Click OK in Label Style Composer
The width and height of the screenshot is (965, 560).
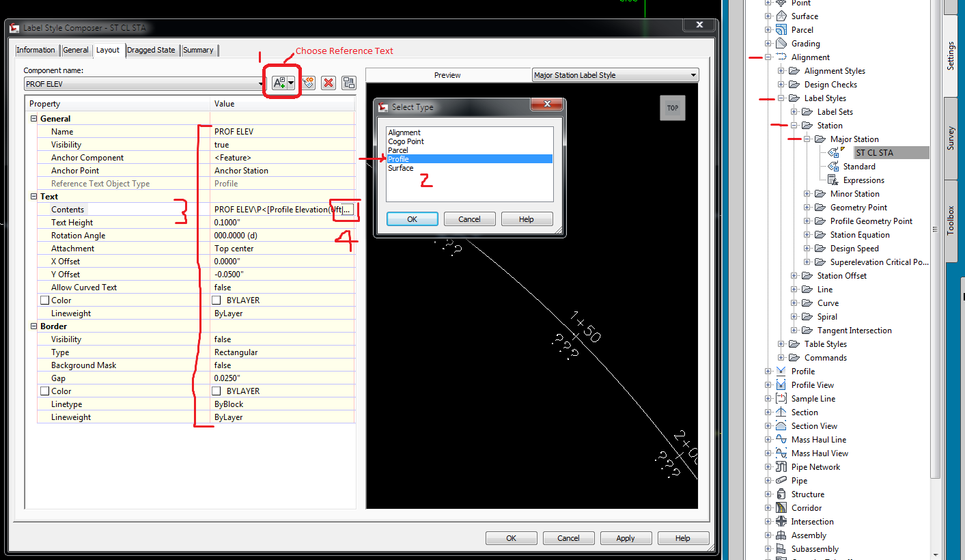tap(511, 538)
